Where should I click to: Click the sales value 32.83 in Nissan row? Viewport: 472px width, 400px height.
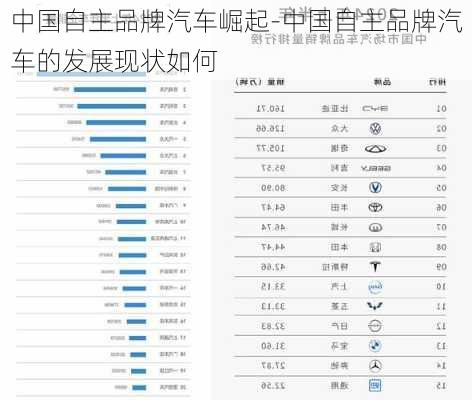pyautogui.click(x=273, y=326)
